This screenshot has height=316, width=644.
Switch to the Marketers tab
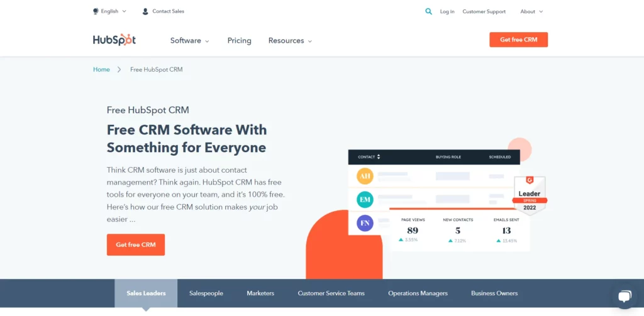[260, 293]
